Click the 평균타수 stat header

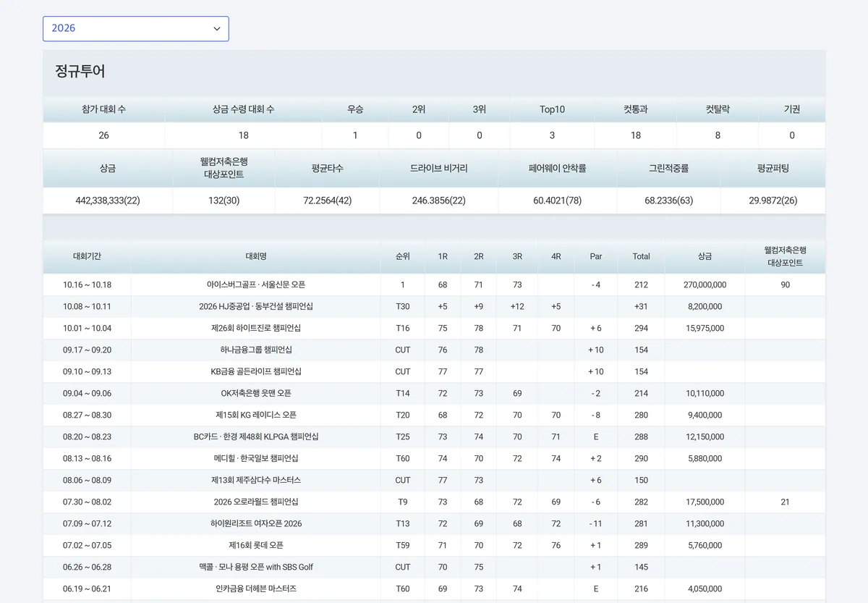click(x=328, y=168)
